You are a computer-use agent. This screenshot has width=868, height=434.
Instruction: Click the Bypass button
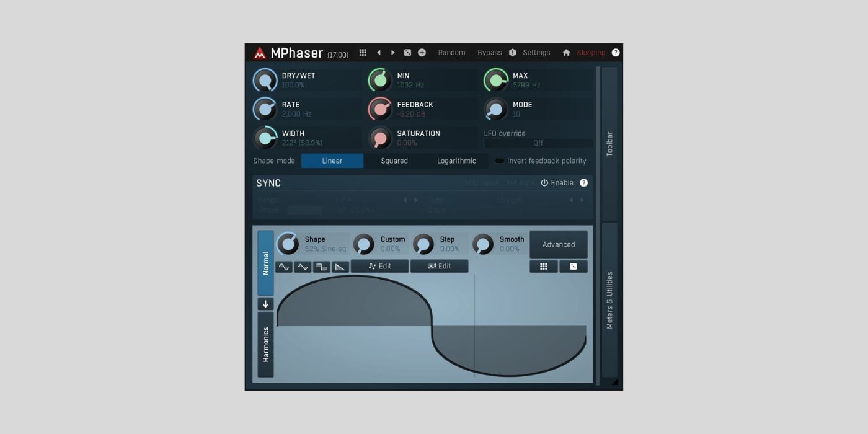[489, 53]
